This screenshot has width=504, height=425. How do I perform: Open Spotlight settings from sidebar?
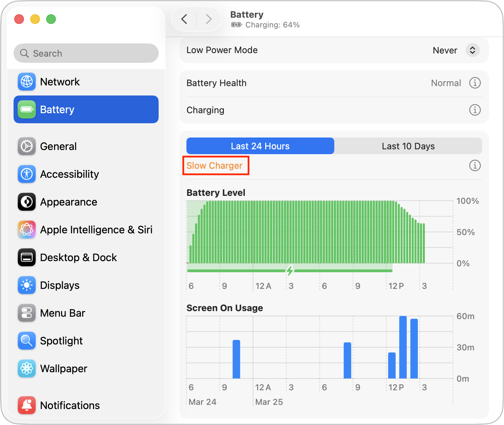(26, 341)
